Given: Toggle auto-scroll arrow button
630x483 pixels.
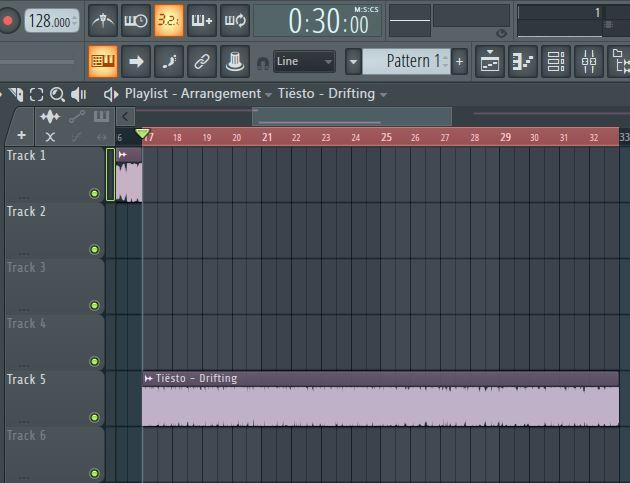Looking at the screenshot, I should click(136, 61).
